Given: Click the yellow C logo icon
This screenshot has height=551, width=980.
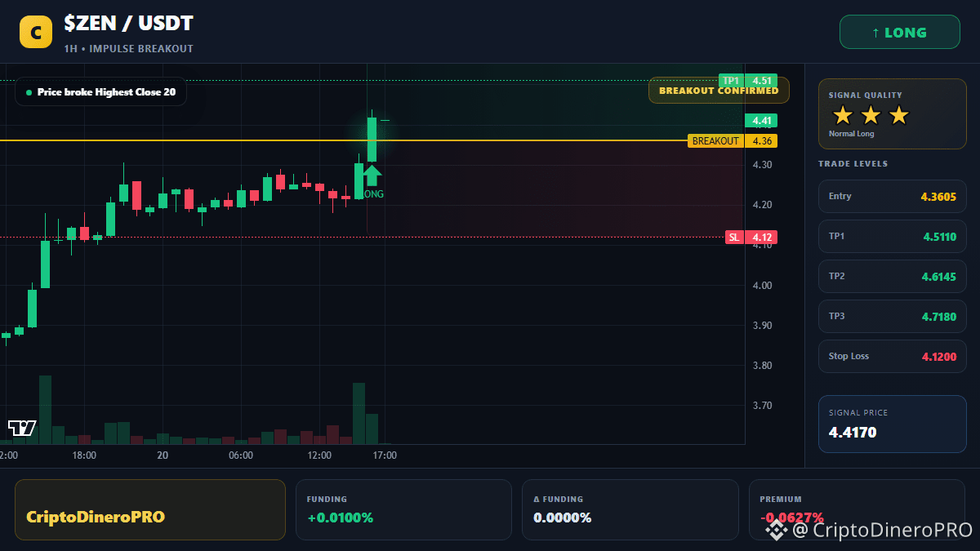Looking at the screenshot, I should (x=35, y=33).
